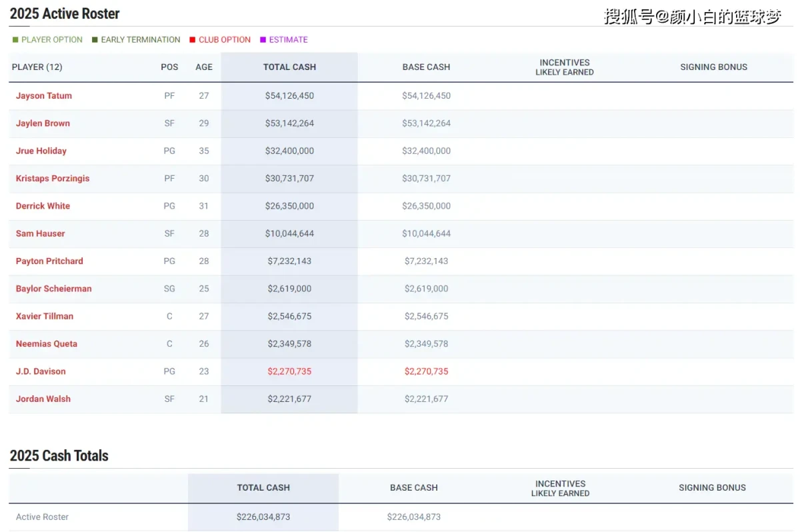This screenshot has height=532, width=800.
Task: Click the purple Estimate legend square
Action: coord(263,40)
